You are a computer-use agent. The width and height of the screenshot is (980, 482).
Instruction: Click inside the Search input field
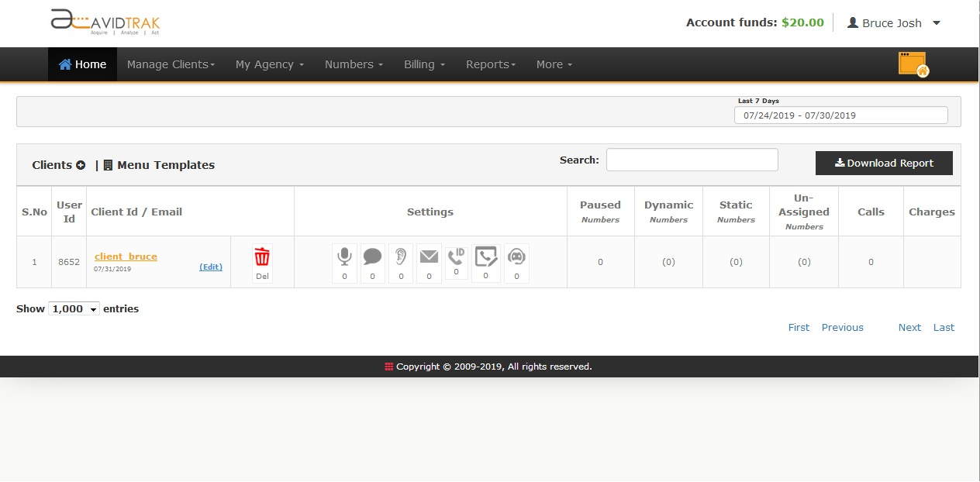pos(692,160)
